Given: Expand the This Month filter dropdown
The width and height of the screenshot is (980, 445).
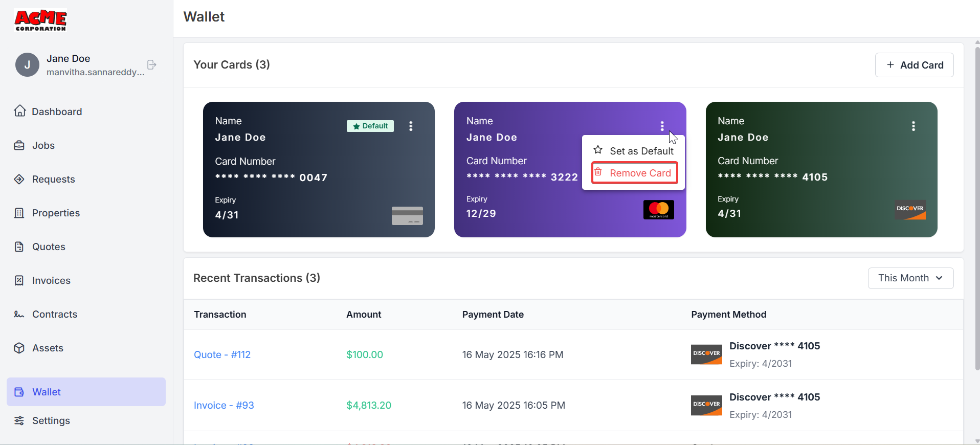Looking at the screenshot, I should point(910,278).
